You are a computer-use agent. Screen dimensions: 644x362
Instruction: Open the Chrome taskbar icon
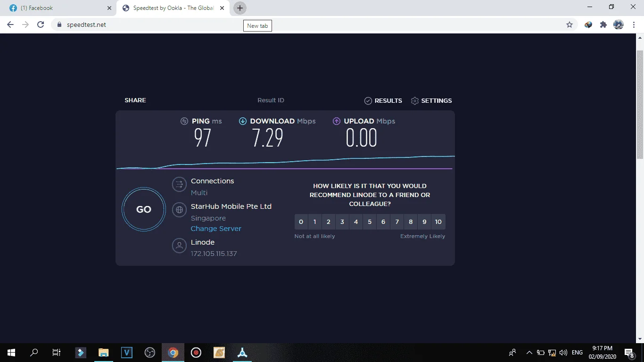pyautogui.click(x=173, y=353)
